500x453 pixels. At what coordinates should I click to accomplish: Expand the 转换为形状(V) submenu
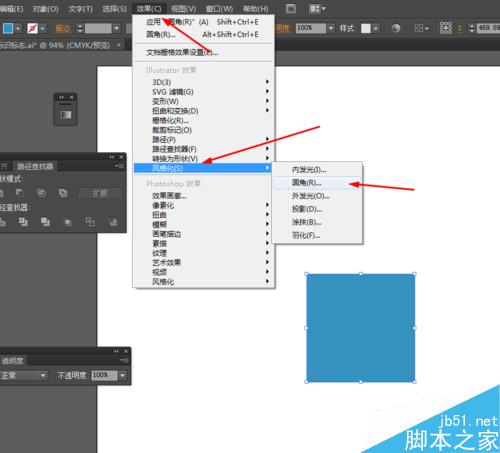[x=203, y=159]
